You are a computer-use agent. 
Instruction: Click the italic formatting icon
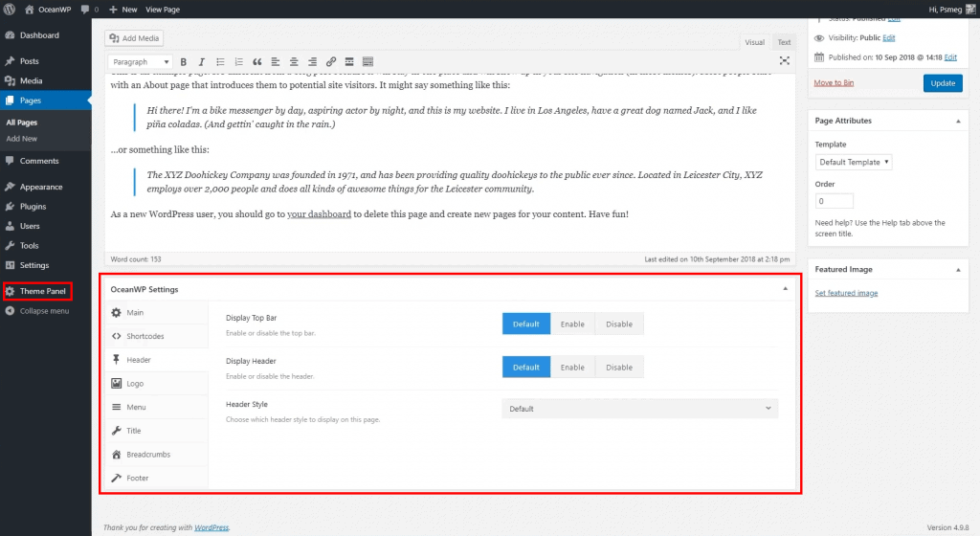202,62
